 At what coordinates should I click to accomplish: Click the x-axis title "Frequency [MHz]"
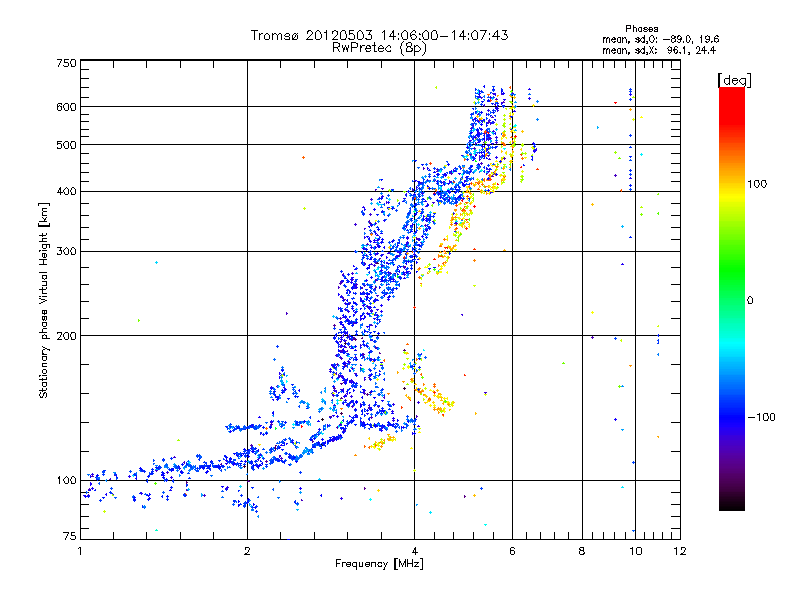379,564
